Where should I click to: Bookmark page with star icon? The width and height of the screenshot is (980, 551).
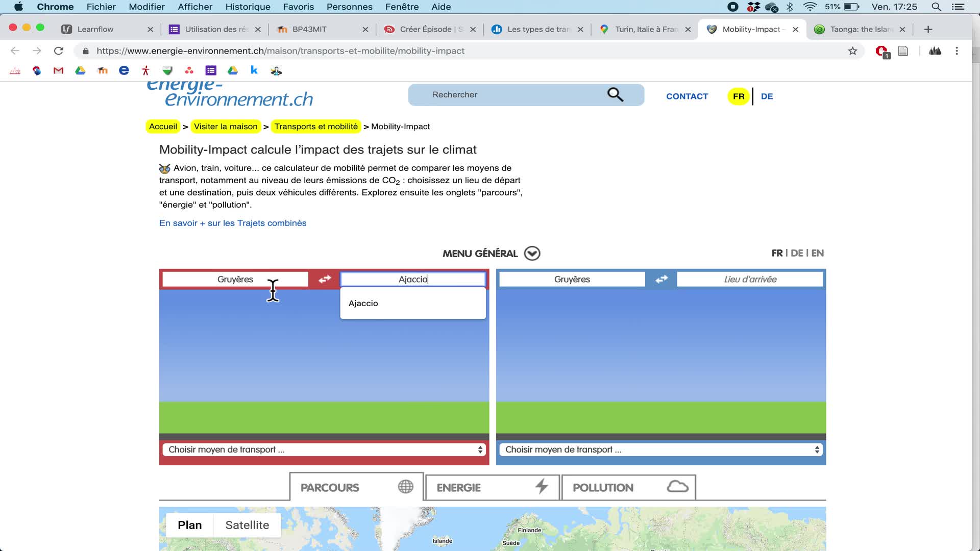[x=852, y=51]
